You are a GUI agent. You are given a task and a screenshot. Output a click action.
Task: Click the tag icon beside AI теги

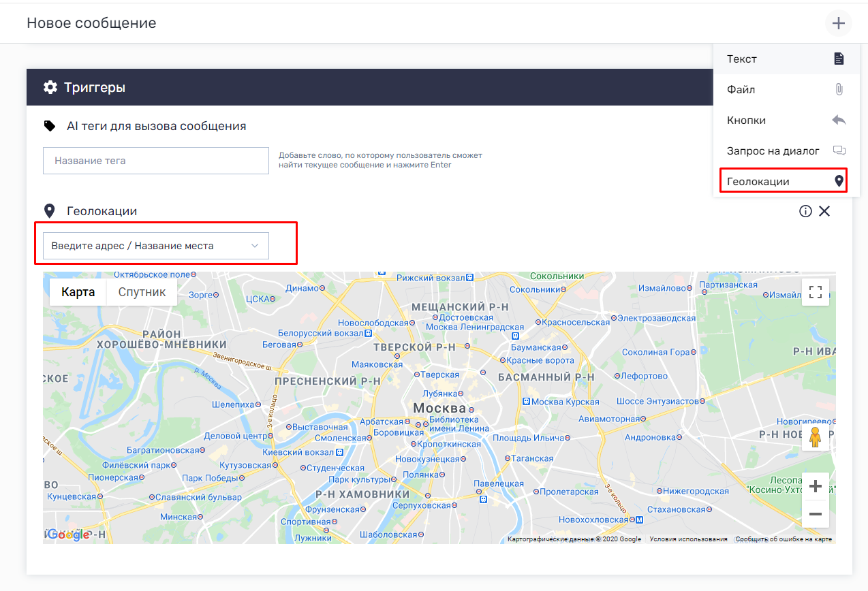[49, 126]
